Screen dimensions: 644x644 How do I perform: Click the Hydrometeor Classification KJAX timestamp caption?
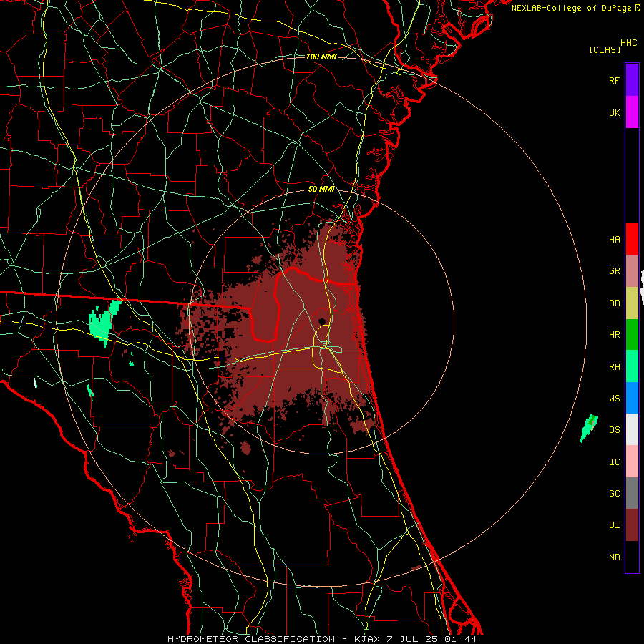tap(322, 639)
